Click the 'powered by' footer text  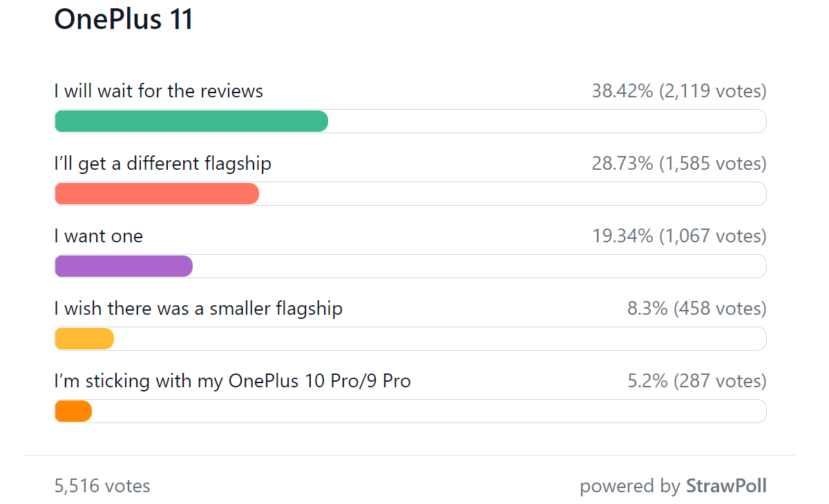tap(630, 486)
